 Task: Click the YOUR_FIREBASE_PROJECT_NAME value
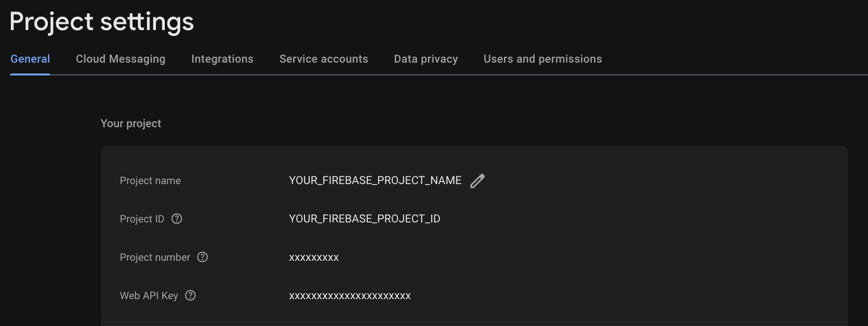click(x=375, y=180)
